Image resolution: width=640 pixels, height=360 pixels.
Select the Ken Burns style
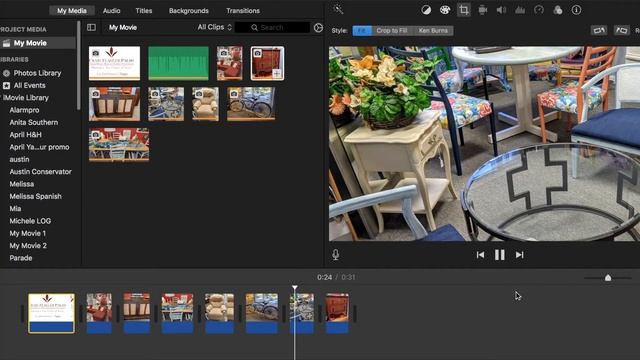pyautogui.click(x=433, y=31)
